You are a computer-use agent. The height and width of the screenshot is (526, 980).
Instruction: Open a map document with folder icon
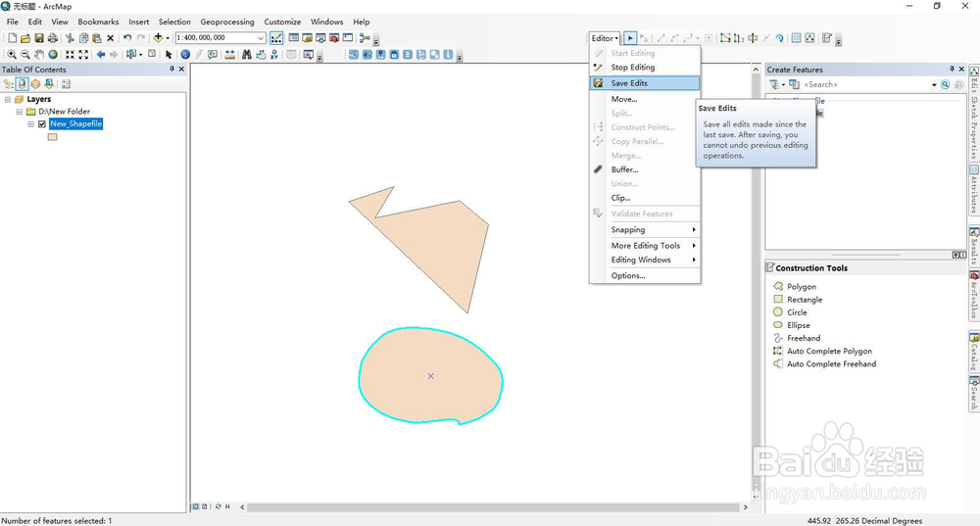pos(25,38)
